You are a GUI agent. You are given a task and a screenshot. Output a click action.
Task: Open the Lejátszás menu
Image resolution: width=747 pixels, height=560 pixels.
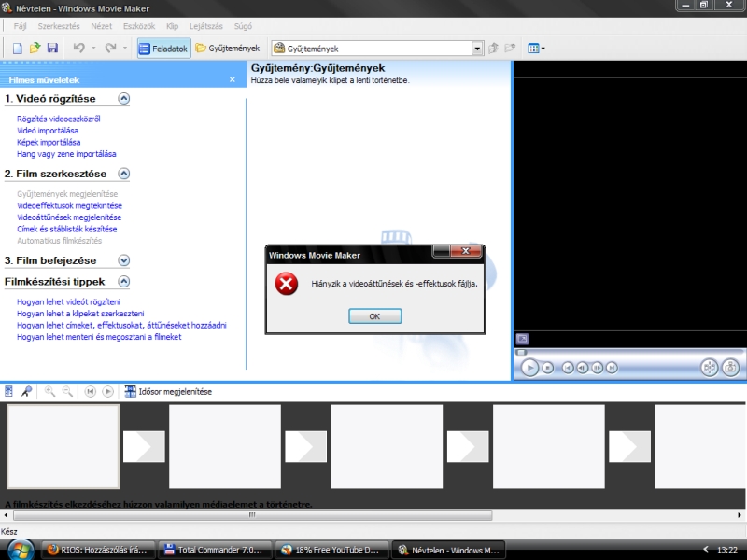click(x=206, y=26)
